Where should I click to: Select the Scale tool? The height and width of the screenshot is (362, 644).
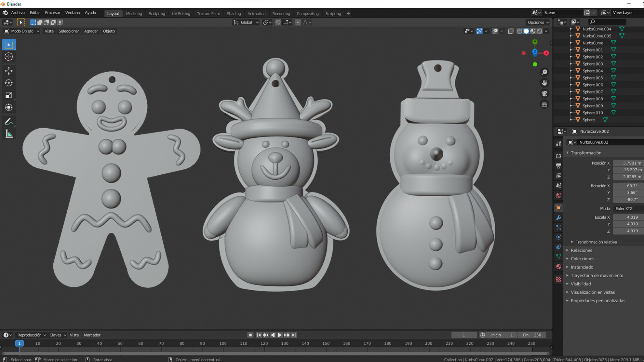(9, 95)
